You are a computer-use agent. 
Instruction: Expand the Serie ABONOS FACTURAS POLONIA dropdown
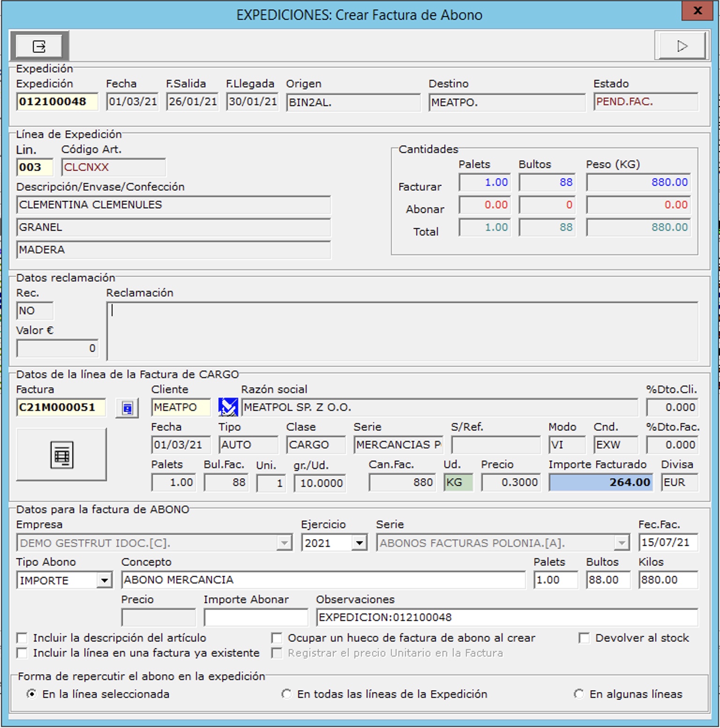pyautogui.click(x=622, y=543)
